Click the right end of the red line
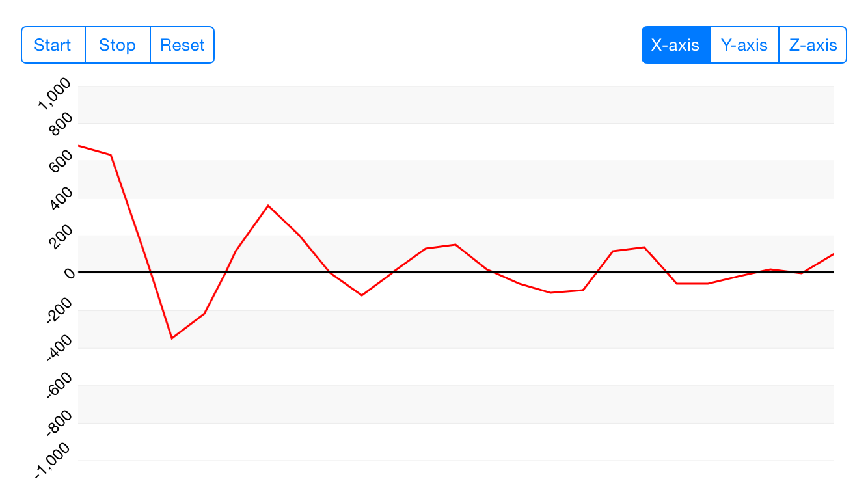This screenshot has width=868, height=488. click(833, 254)
